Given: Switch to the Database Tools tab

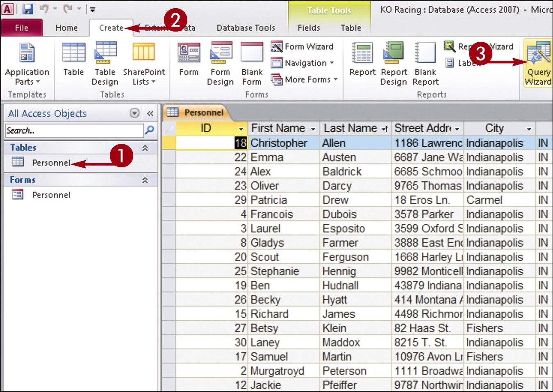Looking at the screenshot, I should pos(246,28).
